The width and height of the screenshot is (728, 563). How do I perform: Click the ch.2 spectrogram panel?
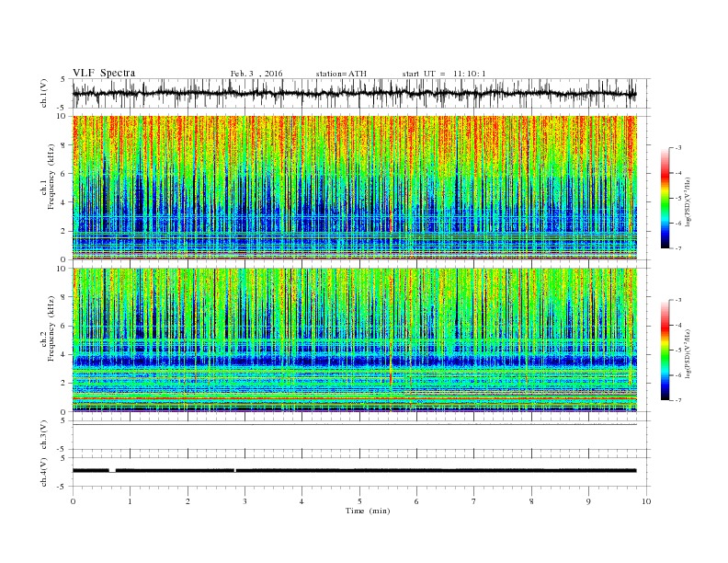tap(355, 339)
